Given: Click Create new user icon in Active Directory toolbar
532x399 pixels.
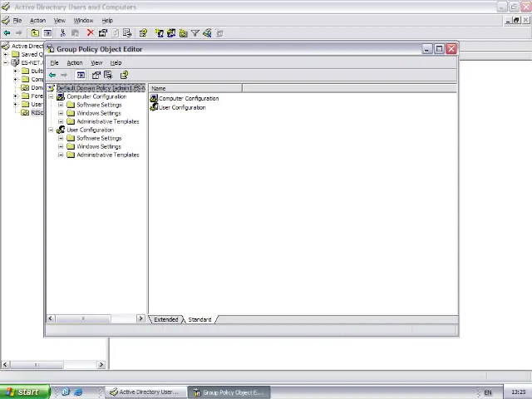Looking at the screenshot, I should pyautogui.click(x=159, y=33).
